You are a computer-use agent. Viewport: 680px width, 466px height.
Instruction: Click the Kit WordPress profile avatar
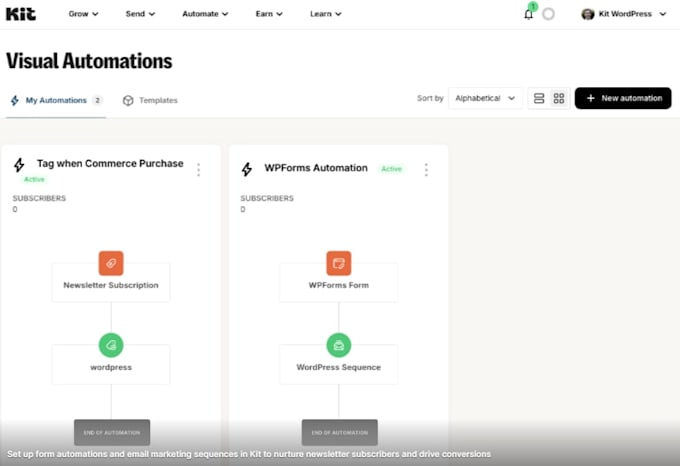(588, 14)
